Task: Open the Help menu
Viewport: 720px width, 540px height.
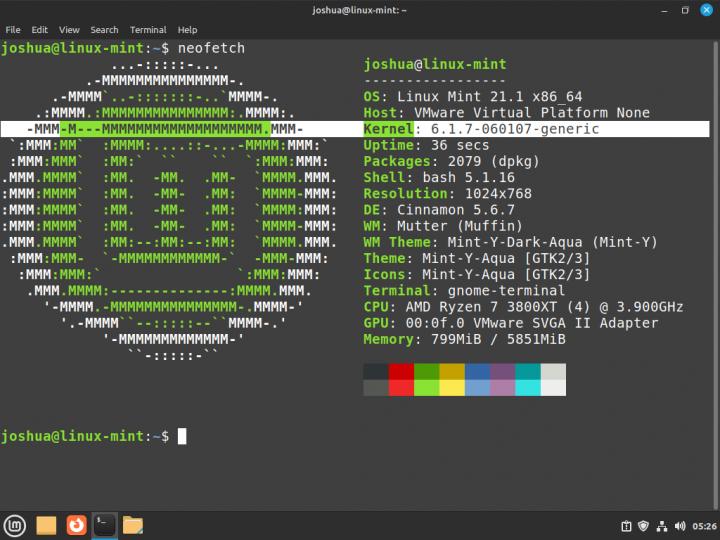Action: [x=187, y=30]
